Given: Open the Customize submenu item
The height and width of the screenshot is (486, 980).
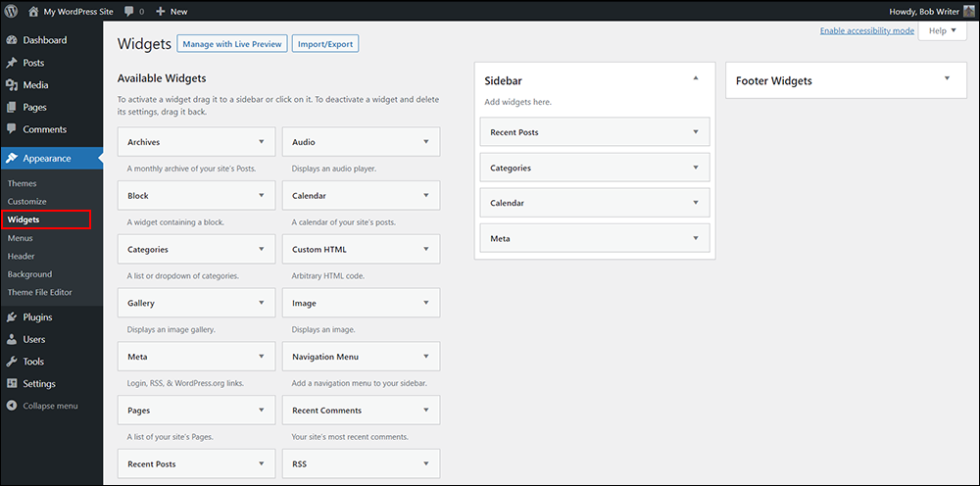Looking at the screenshot, I should [x=26, y=202].
